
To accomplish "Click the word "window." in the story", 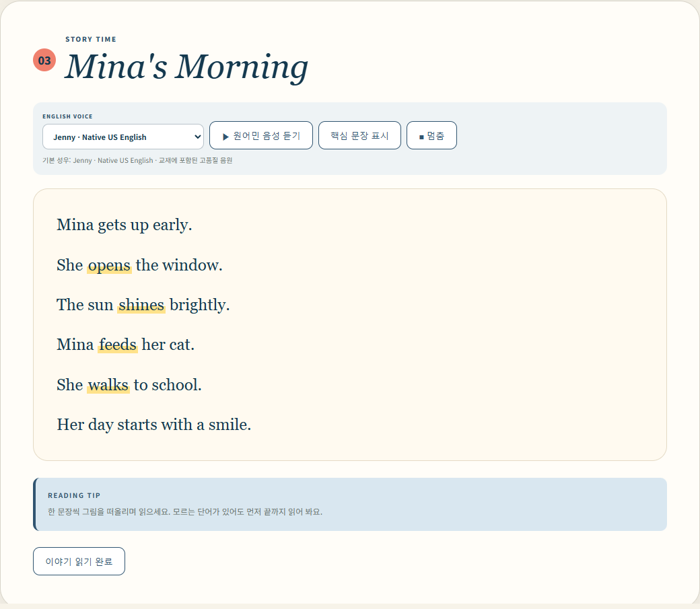I will point(193,265).
